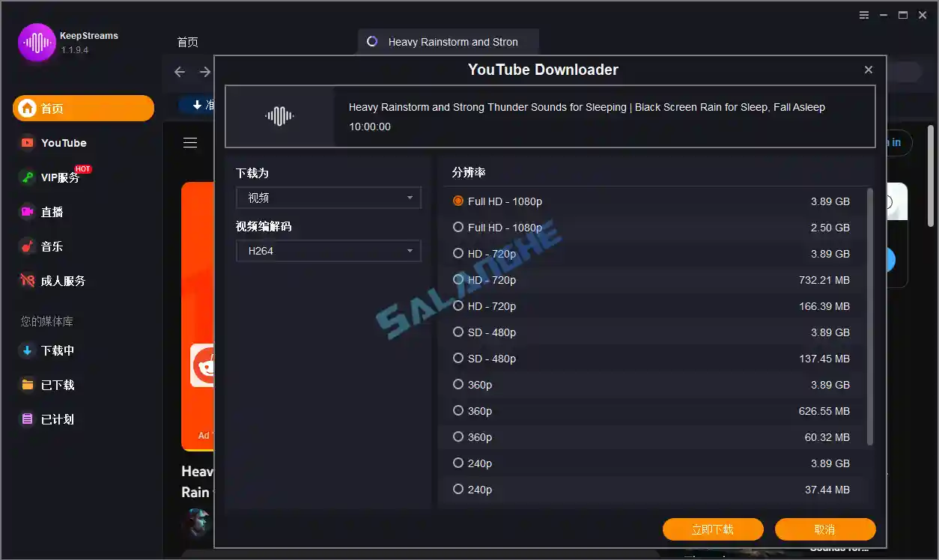
Task: Go forward with the right arrow
Action: click(204, 72)
